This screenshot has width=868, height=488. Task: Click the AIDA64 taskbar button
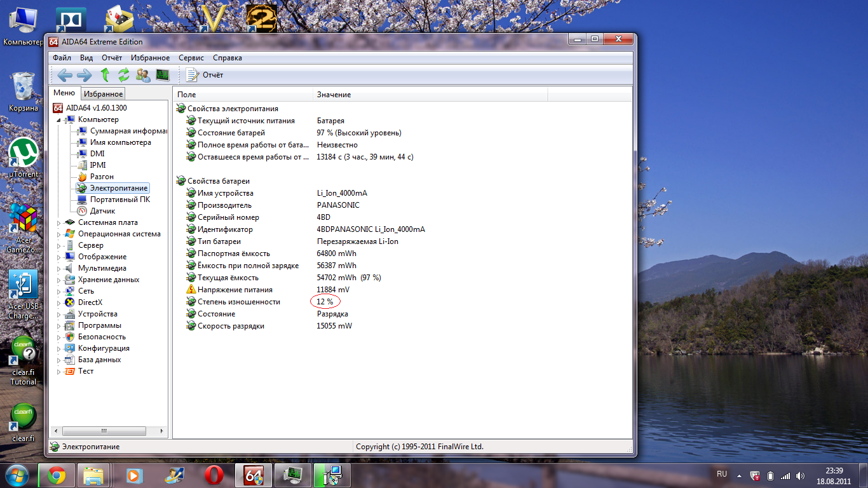254,475
